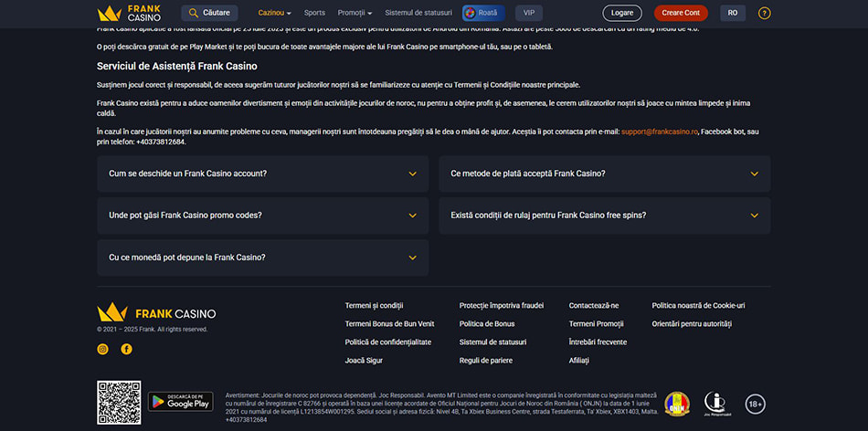
Task: Open footer Sistemul de statusuri link
Action: click(492, 342)
